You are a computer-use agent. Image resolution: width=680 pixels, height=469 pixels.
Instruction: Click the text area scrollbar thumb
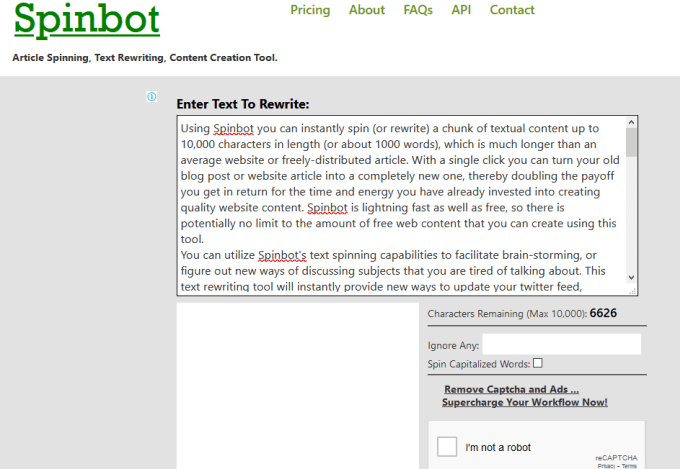(631, 142)
